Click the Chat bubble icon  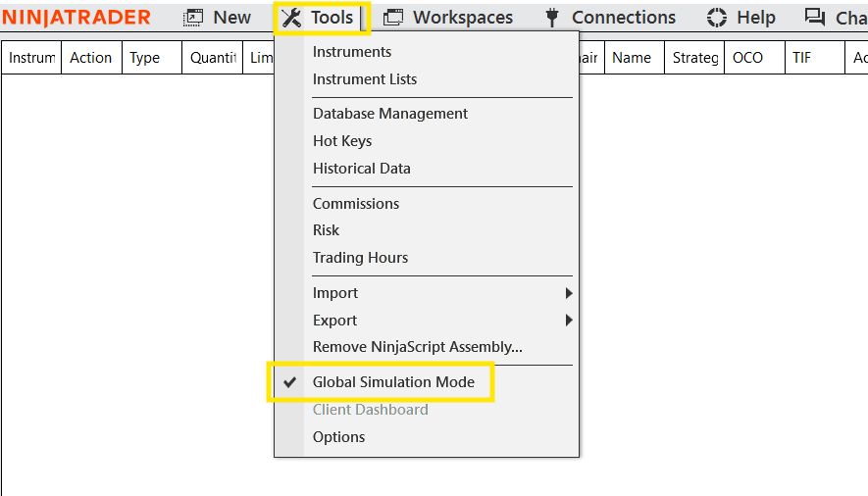(814, 17)
